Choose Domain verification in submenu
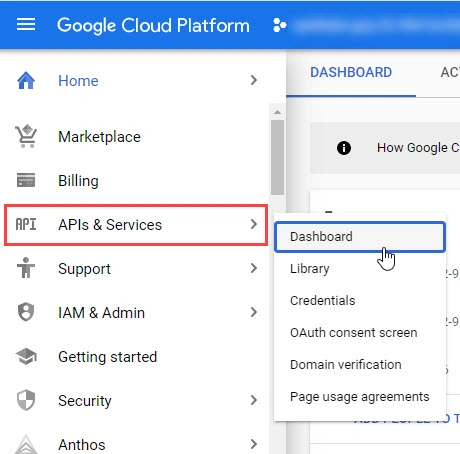This screenshot has width=460, height=454. tap(360, 365)
